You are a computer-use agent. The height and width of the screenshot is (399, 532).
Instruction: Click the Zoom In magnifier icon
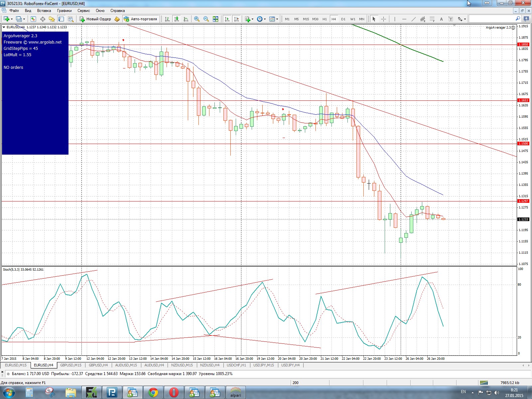click(197, 19)
